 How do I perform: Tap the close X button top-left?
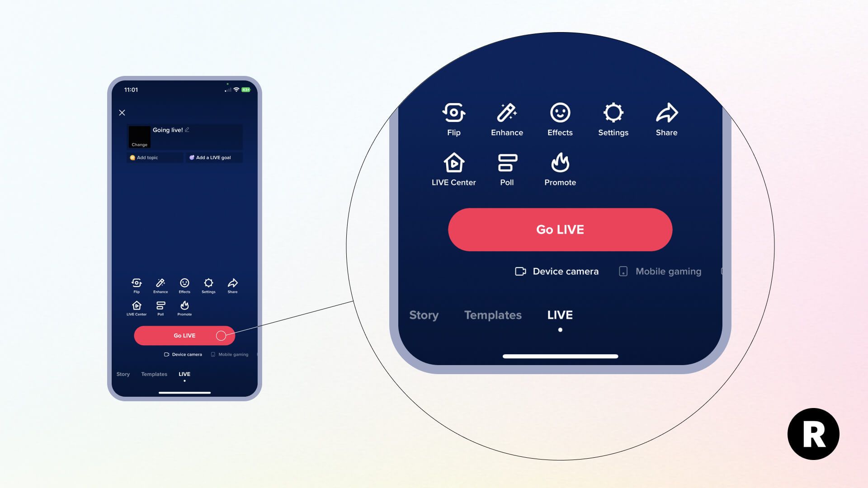122,113
